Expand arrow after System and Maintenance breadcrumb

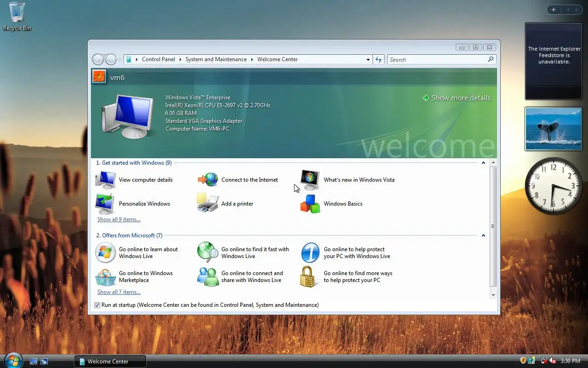pyautogui.click(x=252, y=59)
